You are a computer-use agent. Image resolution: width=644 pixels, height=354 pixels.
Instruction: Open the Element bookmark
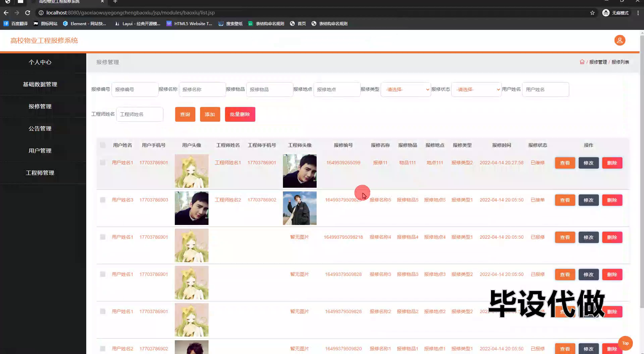85,23
